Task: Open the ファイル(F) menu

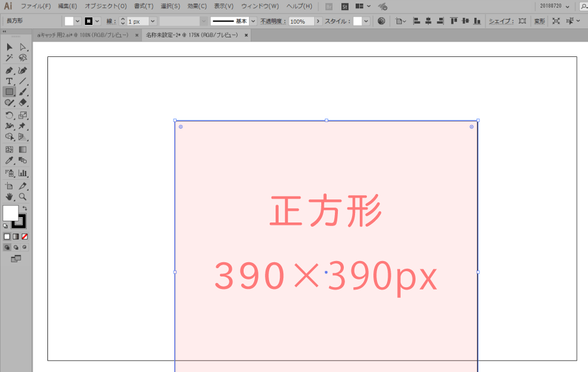Action: 36,6
